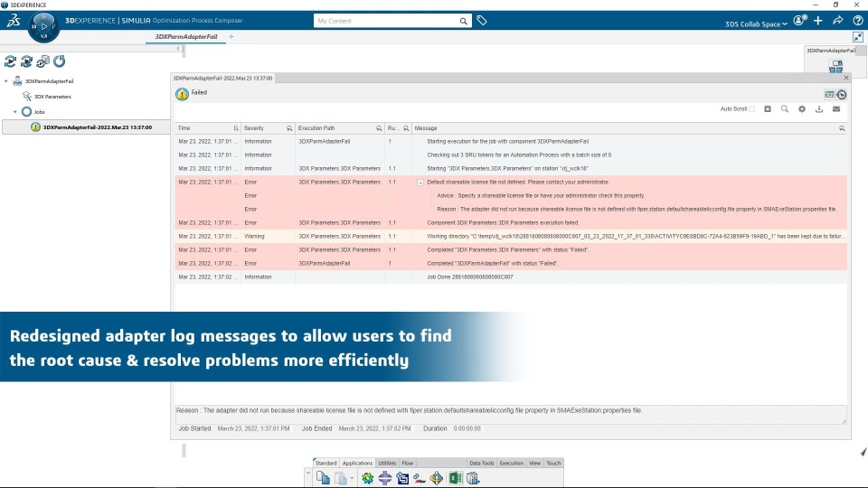This screenshot has width=868, height=488.
Task: Open the log settings gear icon
Action: pos(802,109)
